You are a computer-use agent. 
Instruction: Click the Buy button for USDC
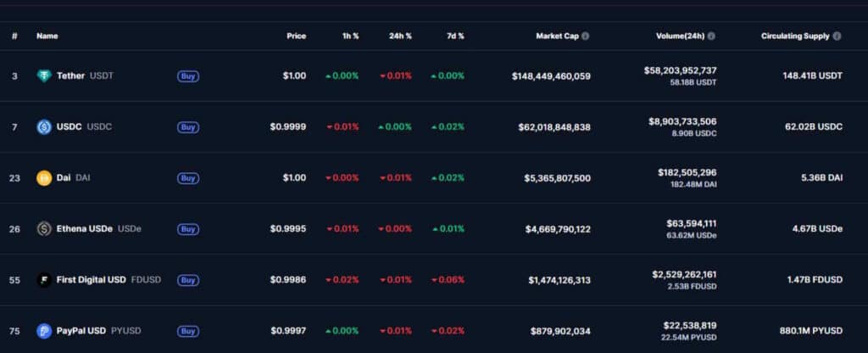click(188, 127)
